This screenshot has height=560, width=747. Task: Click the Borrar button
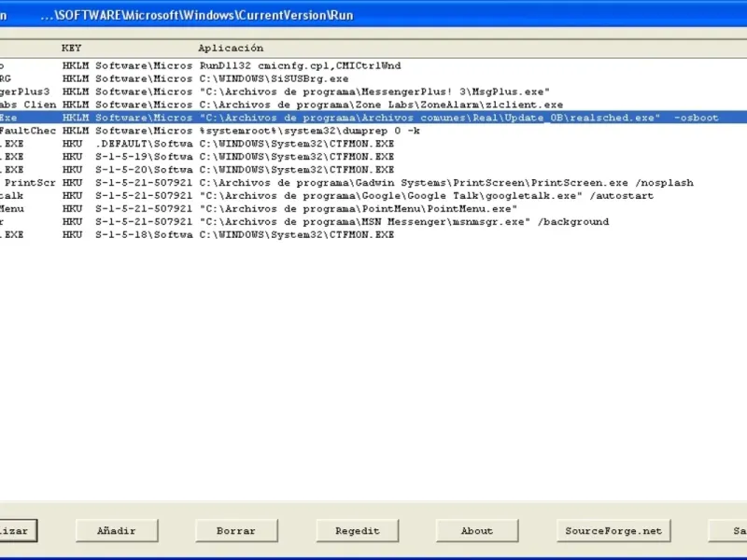click(x=236, y=530)
